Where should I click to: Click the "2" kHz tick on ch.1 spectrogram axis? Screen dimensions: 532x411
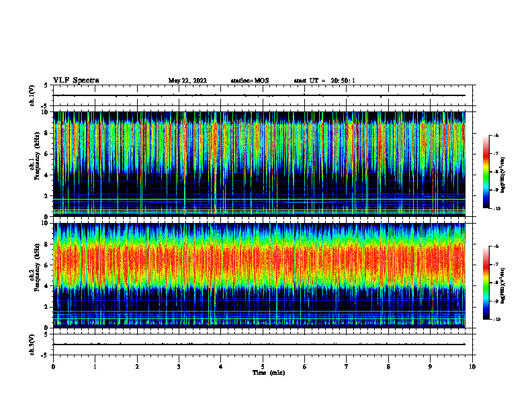(x=46, y=196)
